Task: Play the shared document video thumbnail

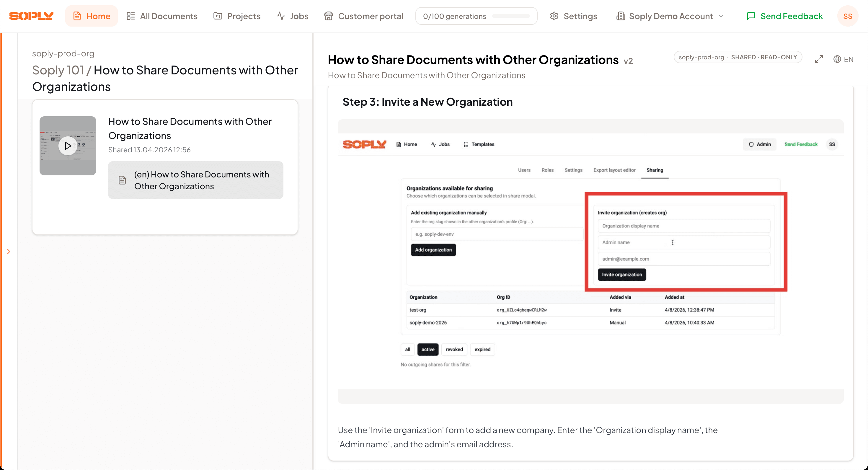Action: click(68, 146)
